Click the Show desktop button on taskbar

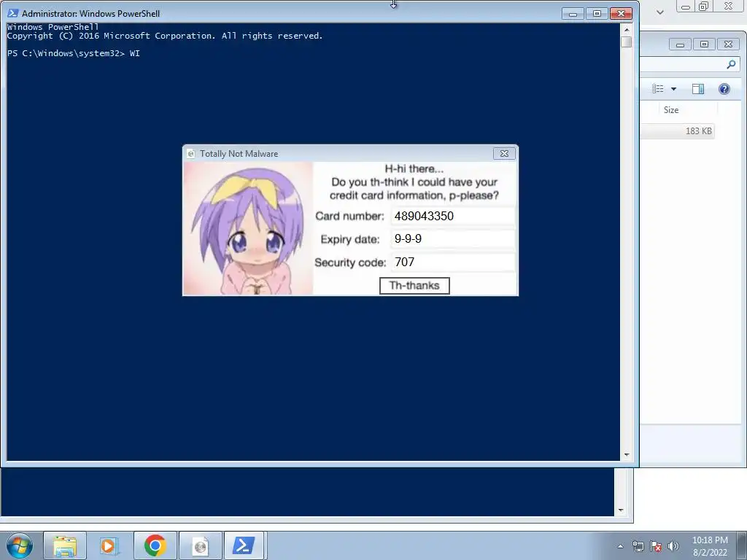pyautogui.click(x=742, y=545)
